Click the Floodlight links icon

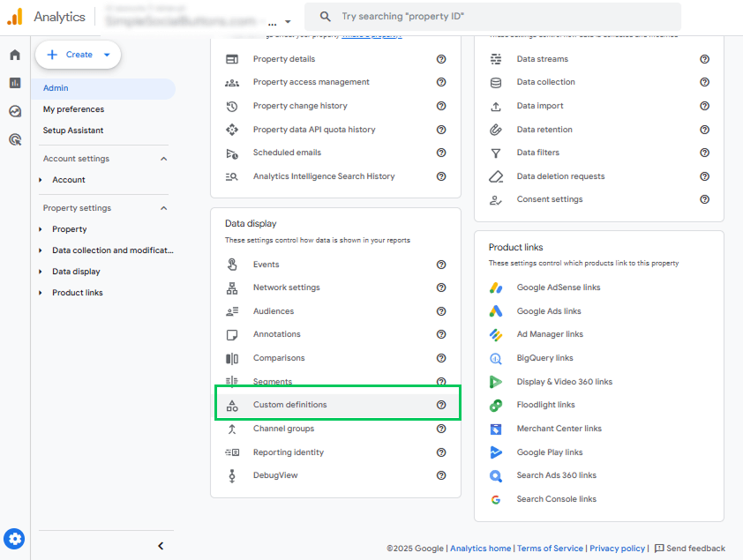click(x=496, y=405)
